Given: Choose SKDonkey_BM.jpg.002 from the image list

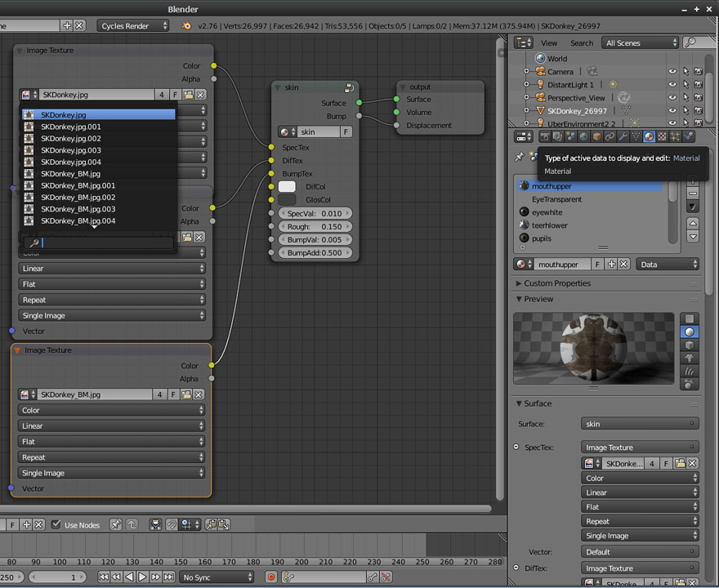Looking at the screenshot, I should coord(78,198).
